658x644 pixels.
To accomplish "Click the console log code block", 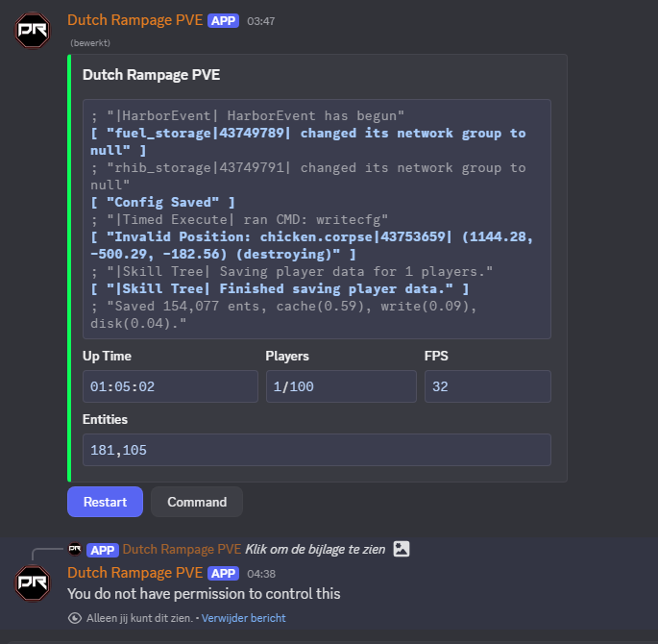I will pyautogui.click(x=317, y=219).
